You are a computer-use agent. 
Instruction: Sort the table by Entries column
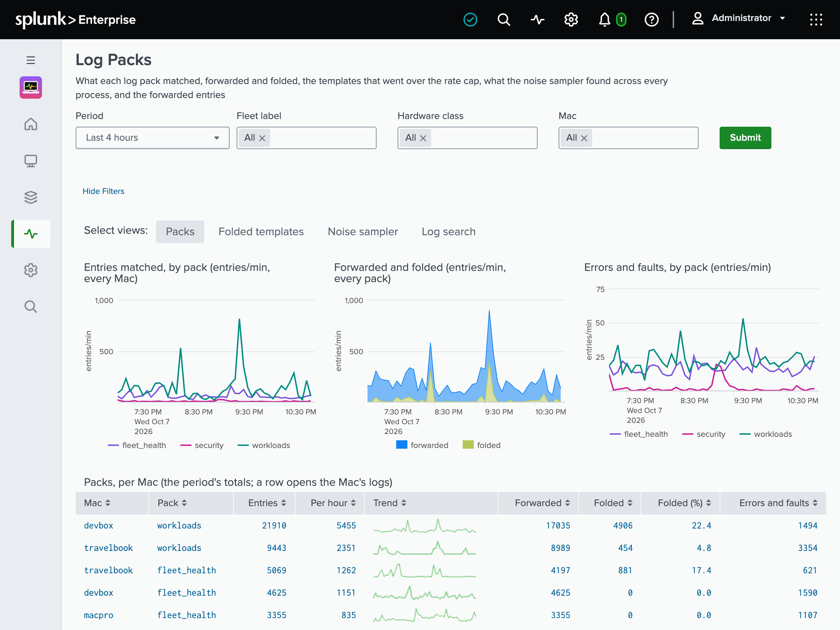coord(267,503)
